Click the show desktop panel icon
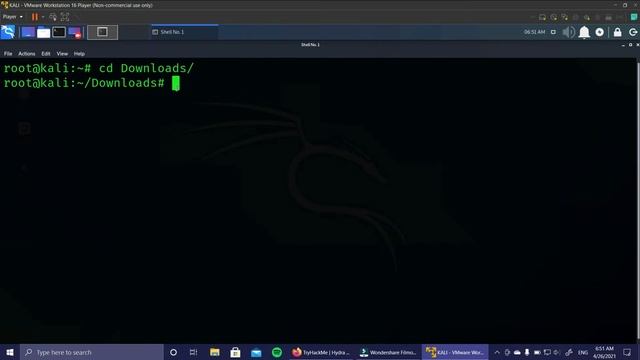The height and width of the screenshot is (360, 640). (28, 32)
